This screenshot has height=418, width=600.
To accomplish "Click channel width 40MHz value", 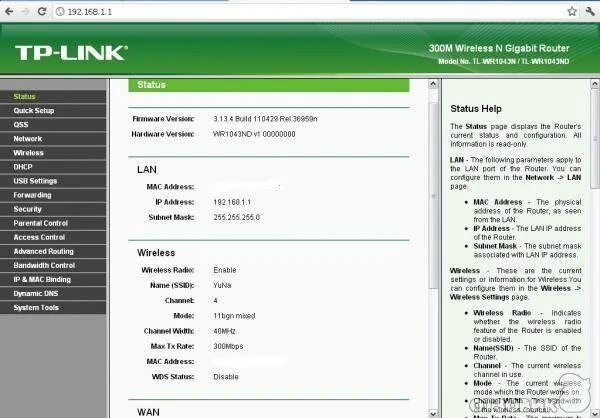I will [x=224, y=331].
